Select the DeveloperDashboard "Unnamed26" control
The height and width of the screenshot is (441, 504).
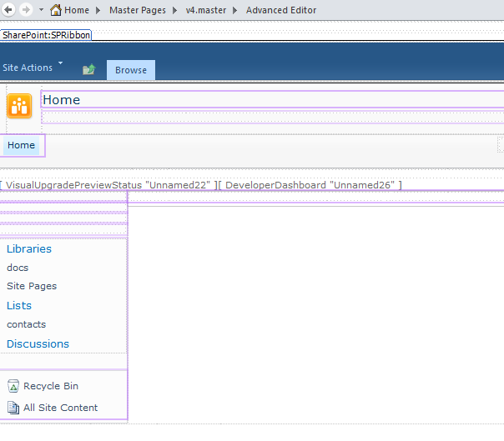point(310,185)
